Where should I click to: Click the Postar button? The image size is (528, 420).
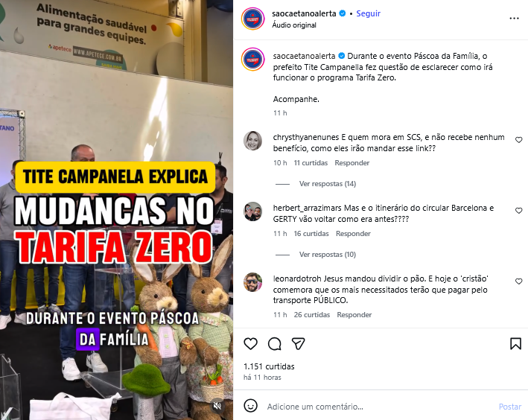tap(510, 407)
